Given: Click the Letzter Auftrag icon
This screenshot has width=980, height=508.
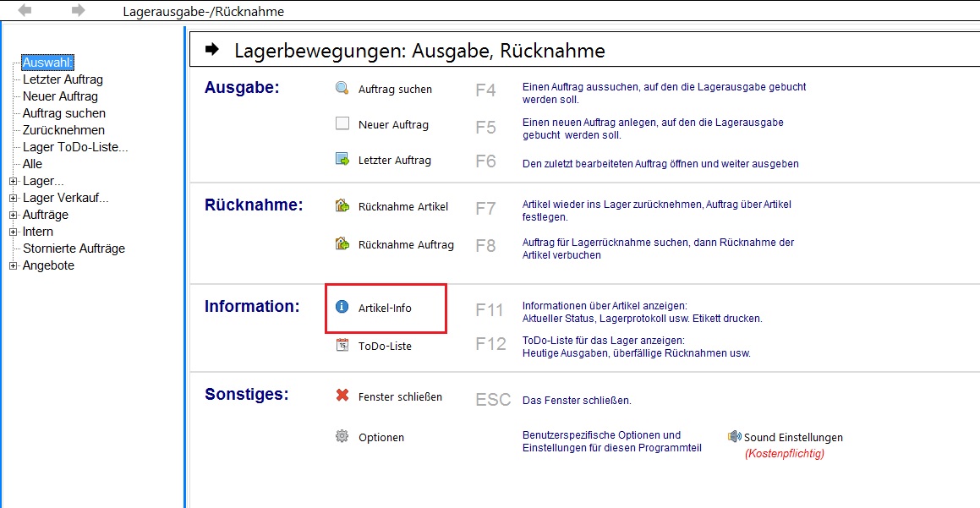Looking at the screenshot, I should coord(342,159).
